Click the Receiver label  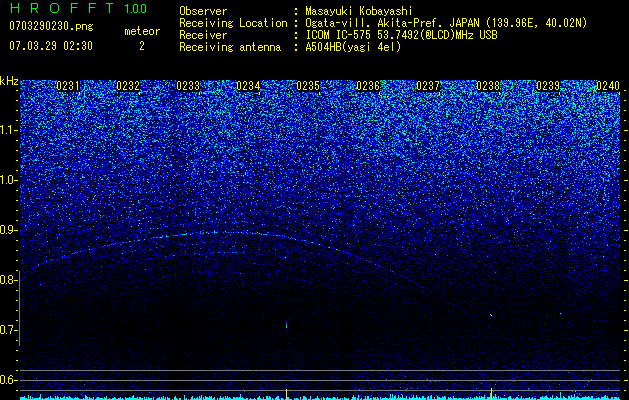(x=203, y=35)
